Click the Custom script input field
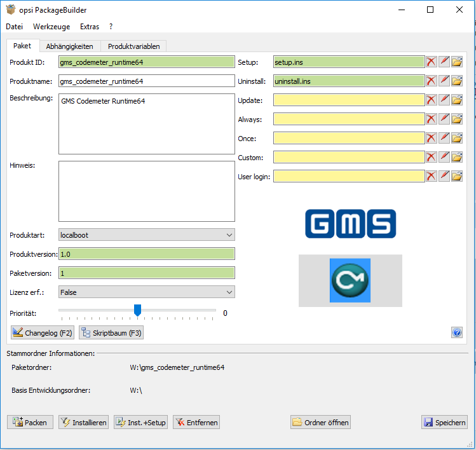Viewport: 476px width, 450px height. (349, 158)
